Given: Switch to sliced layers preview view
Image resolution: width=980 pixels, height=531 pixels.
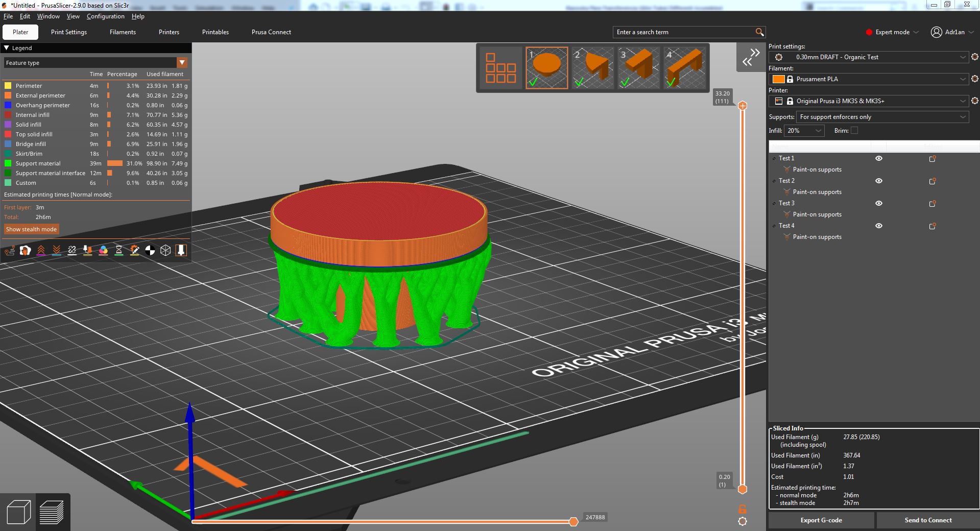Looking at the screenshot, I should point(52,512).
